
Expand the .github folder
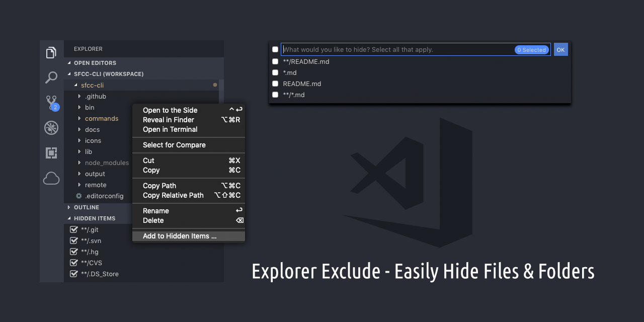(x=79, y=96)
